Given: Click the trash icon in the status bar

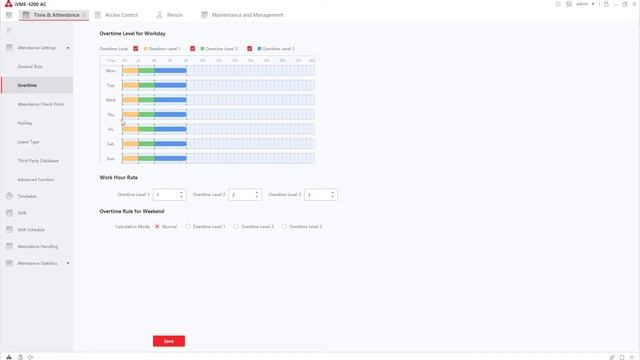Looking at the screenshot, I should tap(20, 357).
